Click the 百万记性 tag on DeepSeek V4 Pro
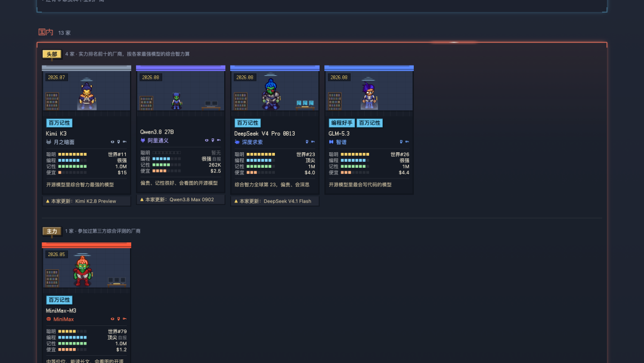The height and width of the screenshot is (363, 644). pyautogui.click(x=247, y=123)
